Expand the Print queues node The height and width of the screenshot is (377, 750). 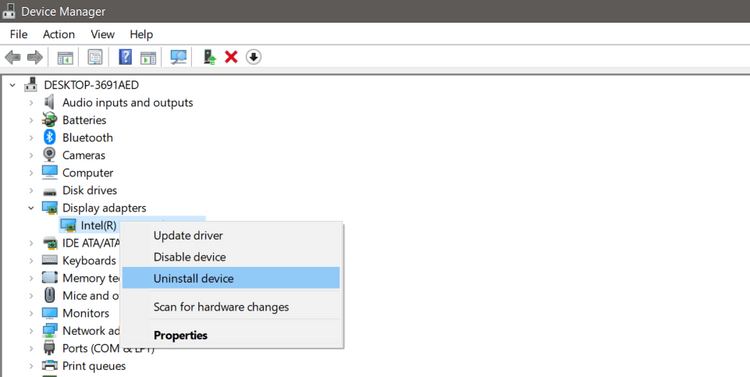pos(31,366)
